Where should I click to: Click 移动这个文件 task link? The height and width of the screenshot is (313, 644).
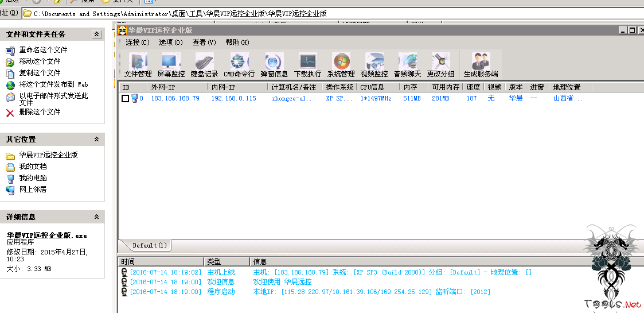[x=40, y=61]
